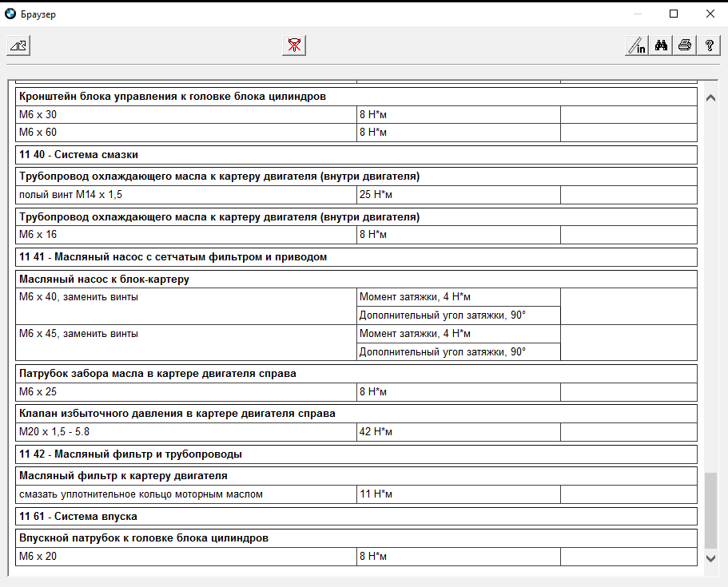
Task: Click the scrollbar down arrow
Action: (710, 558)
